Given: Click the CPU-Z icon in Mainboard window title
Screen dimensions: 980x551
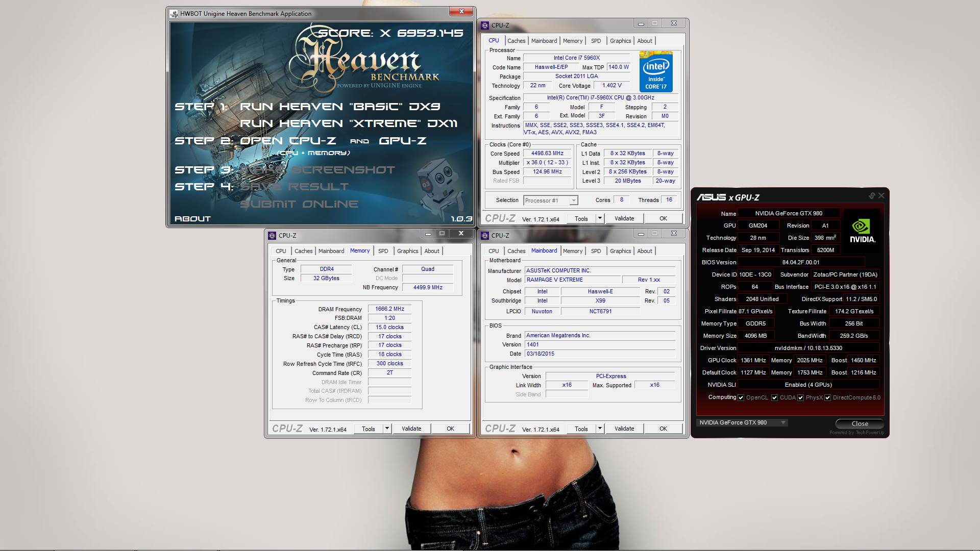Looking at the screenshot, I should point(485,235).
